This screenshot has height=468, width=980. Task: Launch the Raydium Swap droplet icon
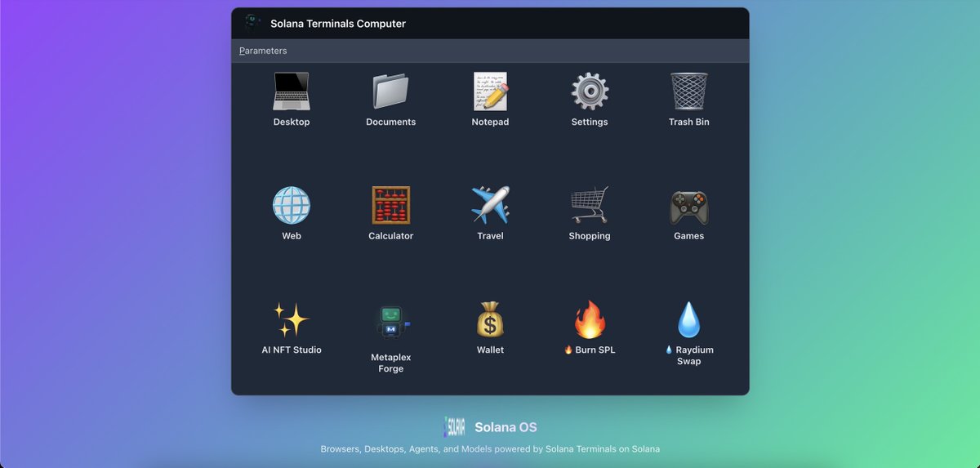688,319
